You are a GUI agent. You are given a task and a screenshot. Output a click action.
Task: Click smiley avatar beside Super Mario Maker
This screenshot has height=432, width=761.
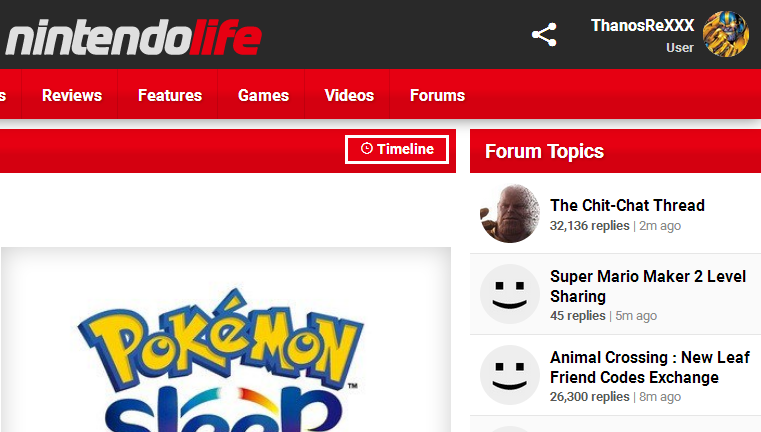510,294
